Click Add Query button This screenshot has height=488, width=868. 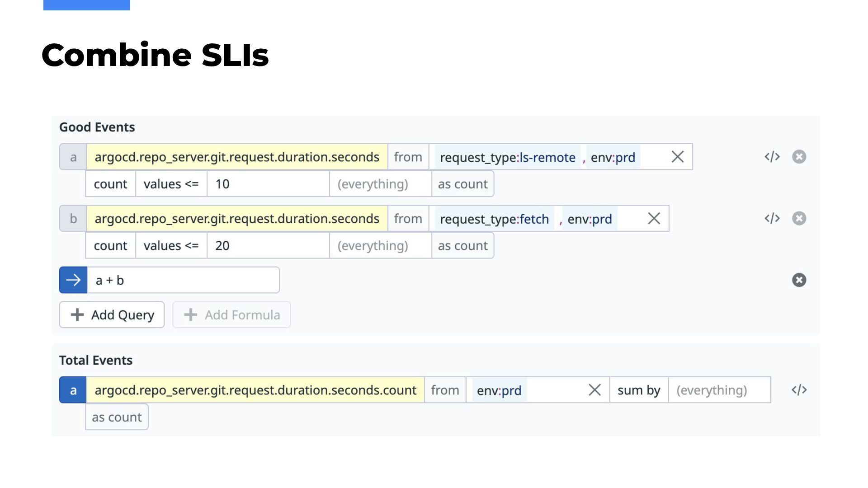112,315
